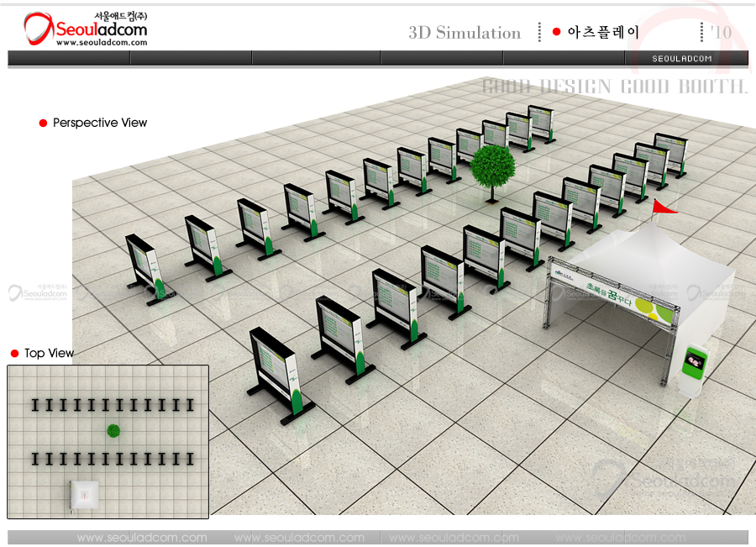Open the Top View floor plan thumbnail

coord(108,442)
